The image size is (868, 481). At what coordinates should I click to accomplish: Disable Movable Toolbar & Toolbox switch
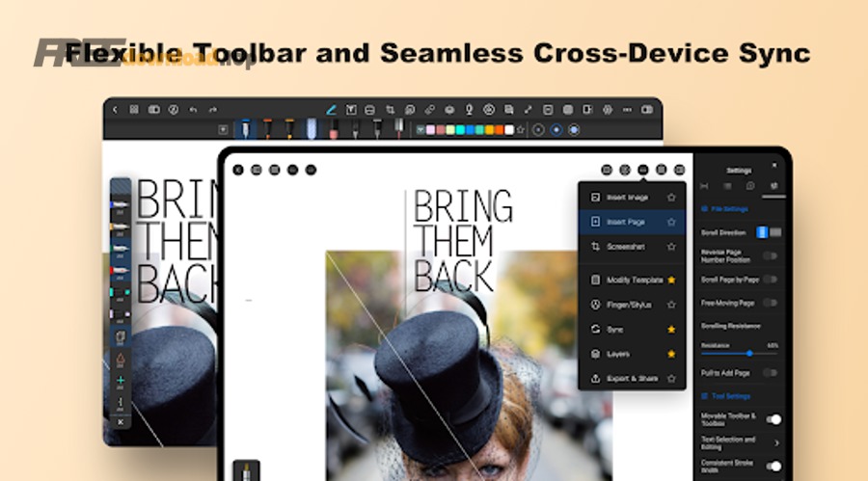click(773, 419)
